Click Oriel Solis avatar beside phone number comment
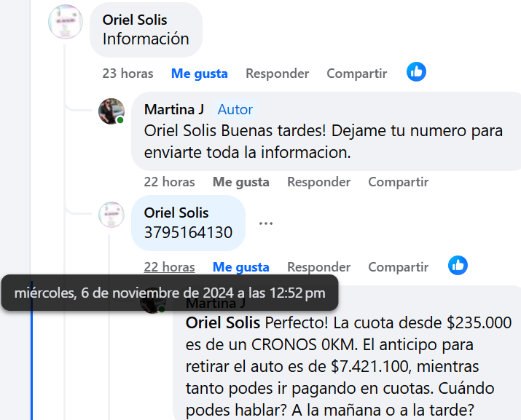Screen dimensions: 521x420 tap(111, 215)
